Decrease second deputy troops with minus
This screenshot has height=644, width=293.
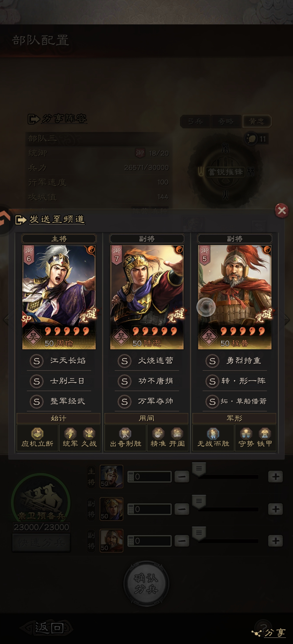pos(182,541)
